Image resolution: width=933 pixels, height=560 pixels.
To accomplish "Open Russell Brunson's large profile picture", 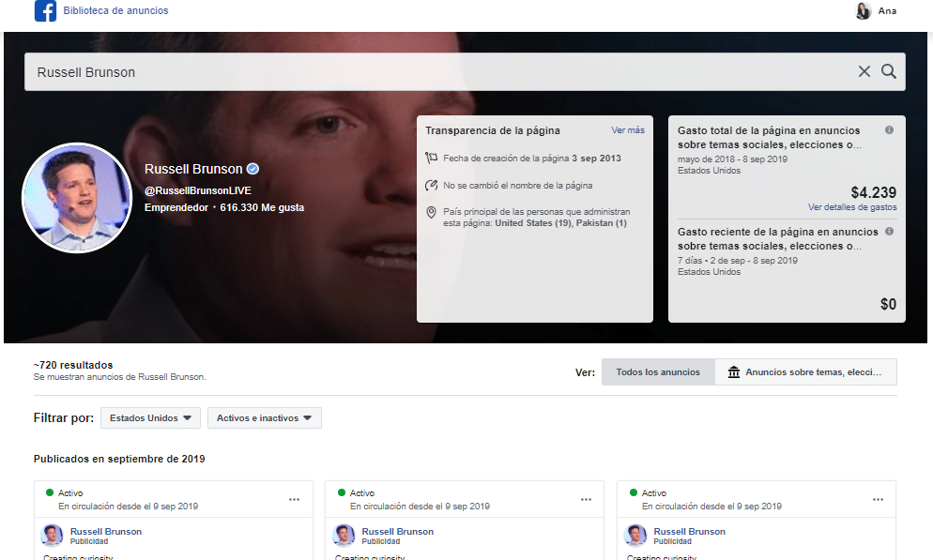I will 77,198.
